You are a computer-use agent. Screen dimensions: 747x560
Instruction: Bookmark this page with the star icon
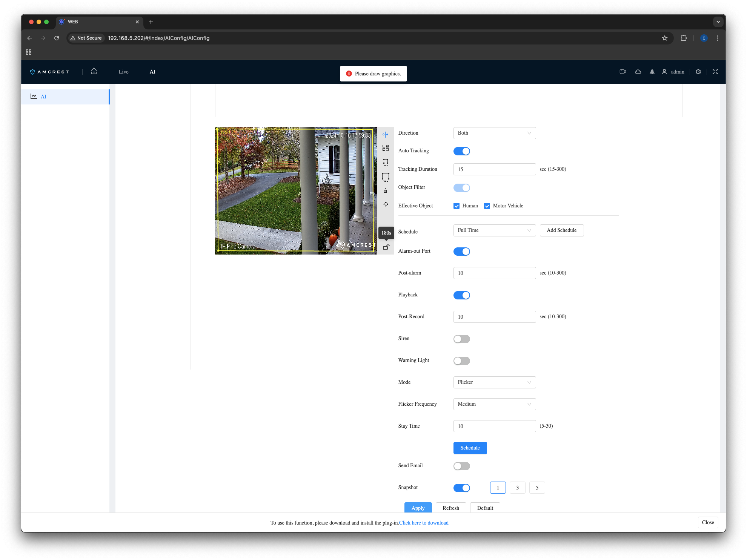(x=665, y=38)
